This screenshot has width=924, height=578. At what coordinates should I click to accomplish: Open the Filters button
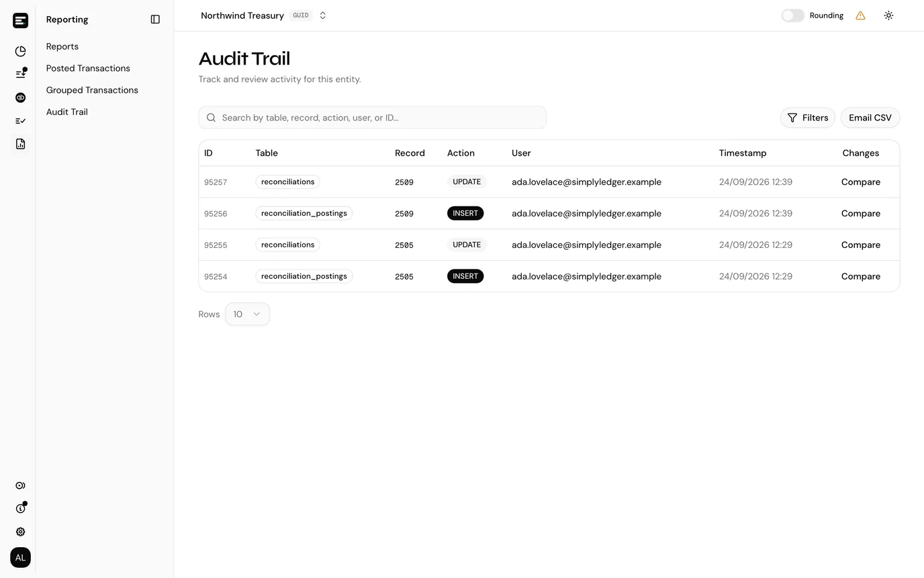click(808, 118)
